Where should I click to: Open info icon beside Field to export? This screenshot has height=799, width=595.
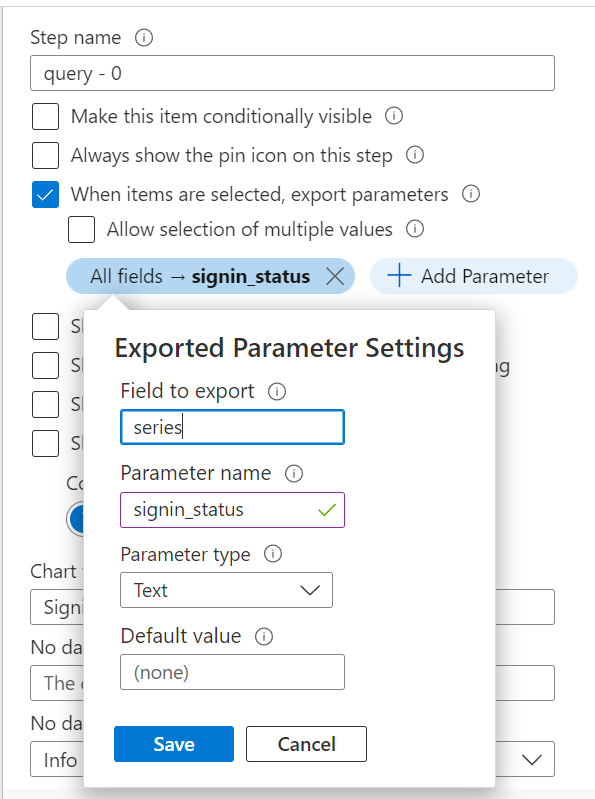277,391
